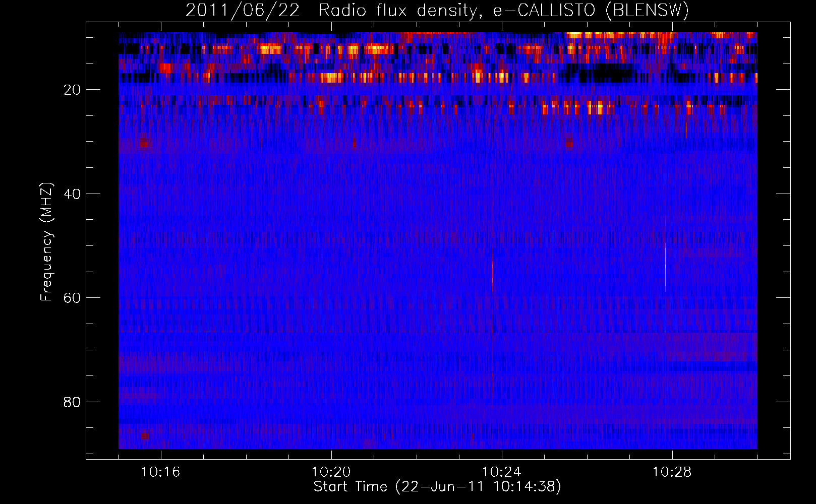The image size is (816, 504).
Task: Click the plot title 'Radio flux density, e-CALLISTO (BLENSW)'
Action: (503, 11)
